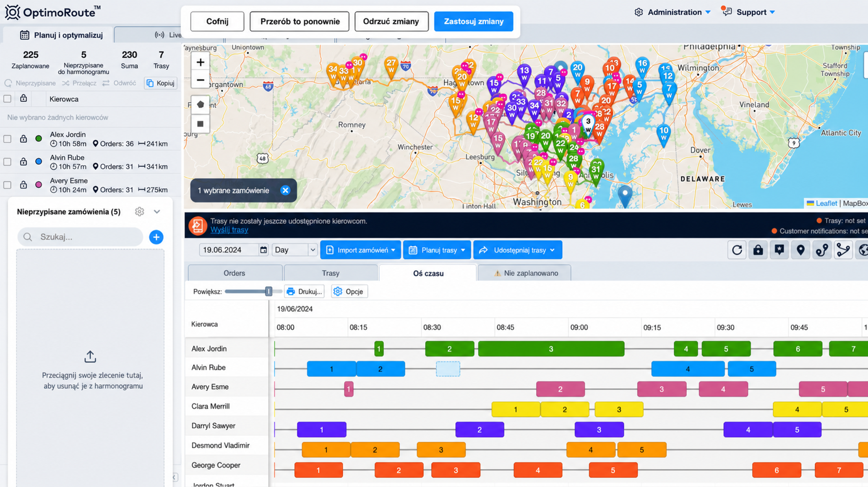Select the polygon selection map tool
Viewport: 868px width, 487px height.
(200, 104)
